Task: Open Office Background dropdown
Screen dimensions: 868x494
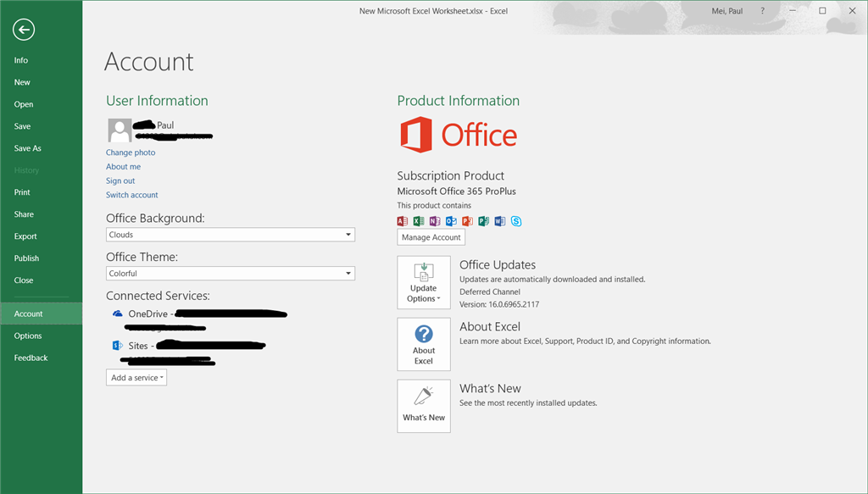Action: 231,235
